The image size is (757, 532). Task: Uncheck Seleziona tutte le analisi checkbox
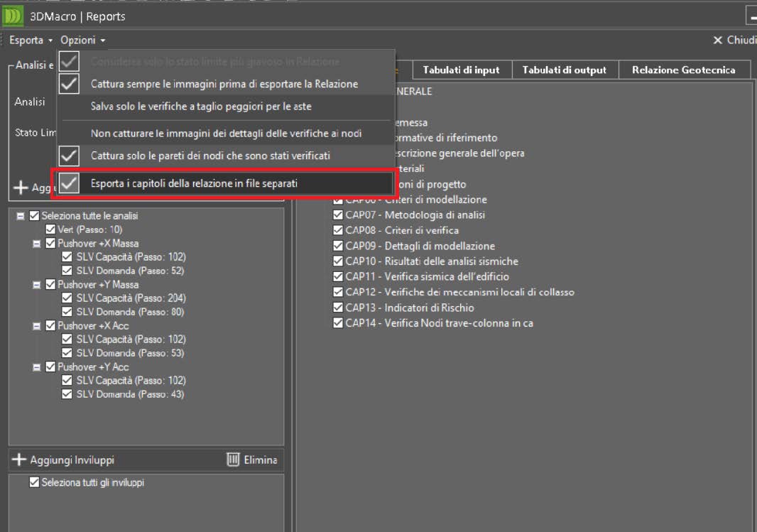click(35, 216)
